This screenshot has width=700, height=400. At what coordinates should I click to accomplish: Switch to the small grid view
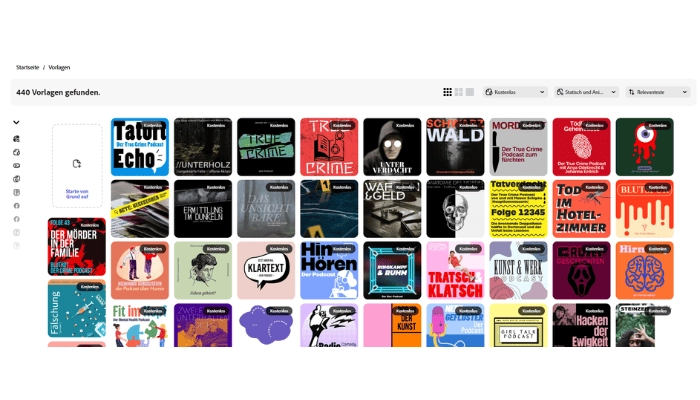click(x=447, y=92)
